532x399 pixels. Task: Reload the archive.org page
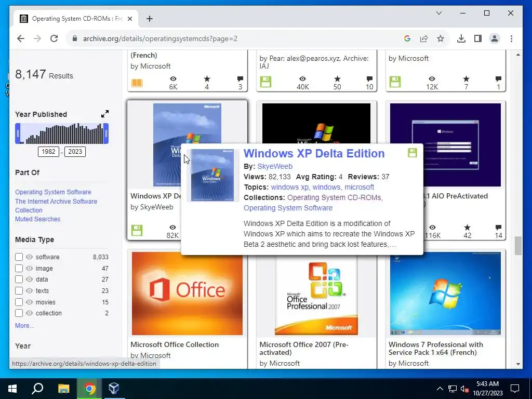point(54,38)
